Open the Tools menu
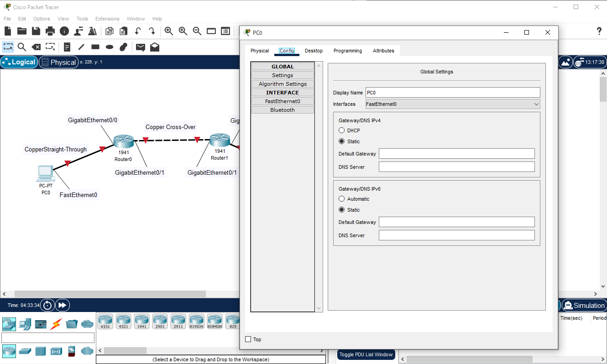 (82, 19)
